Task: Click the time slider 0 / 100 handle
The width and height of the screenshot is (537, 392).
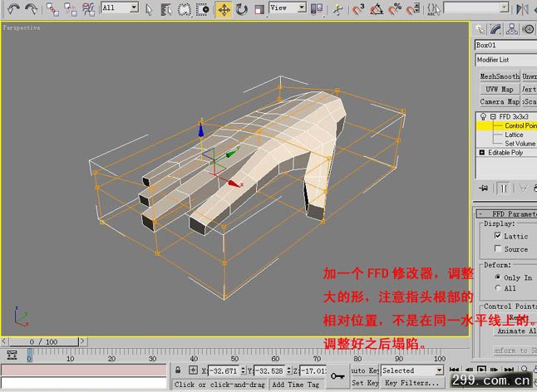Action: coord(43,341)
